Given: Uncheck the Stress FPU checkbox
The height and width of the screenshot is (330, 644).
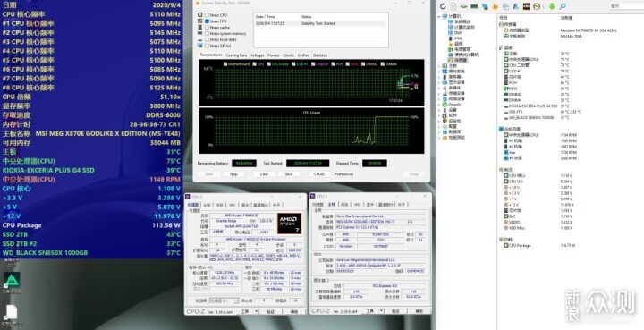Looking at the screenshot, I should click(x=207, y=21).
